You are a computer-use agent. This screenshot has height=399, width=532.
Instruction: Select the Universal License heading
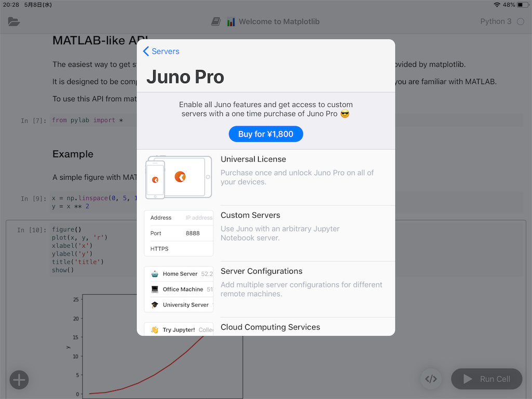253,159
